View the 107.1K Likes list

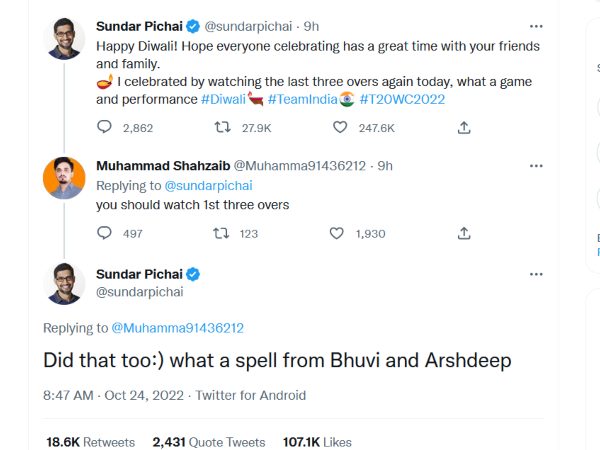coord(317,441)
